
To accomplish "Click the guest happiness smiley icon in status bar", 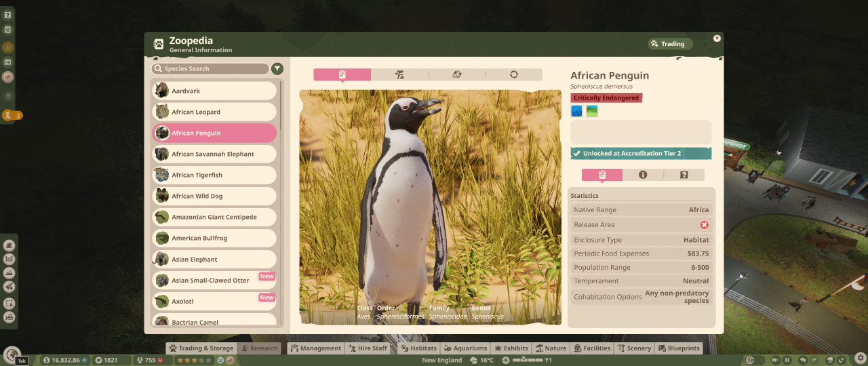I will [221, 360].
